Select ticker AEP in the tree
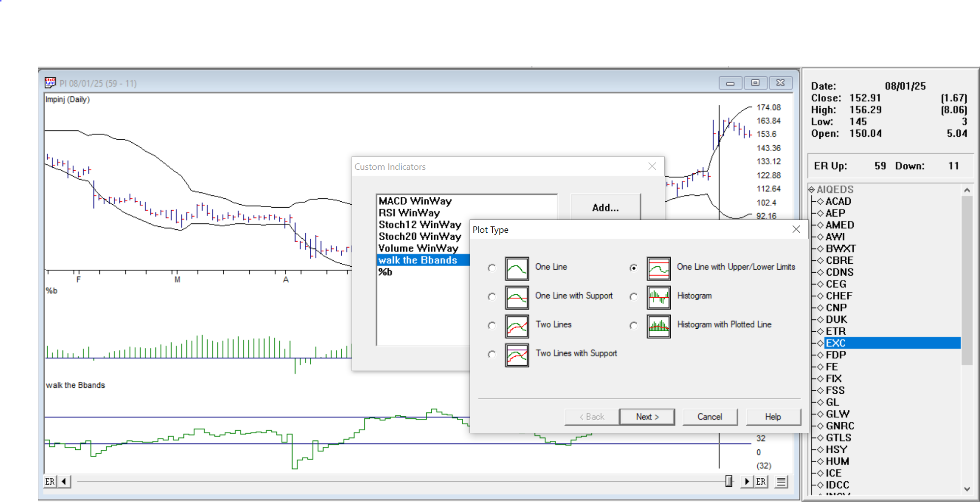This screenshot has height=502, width=980. [835, 213]
